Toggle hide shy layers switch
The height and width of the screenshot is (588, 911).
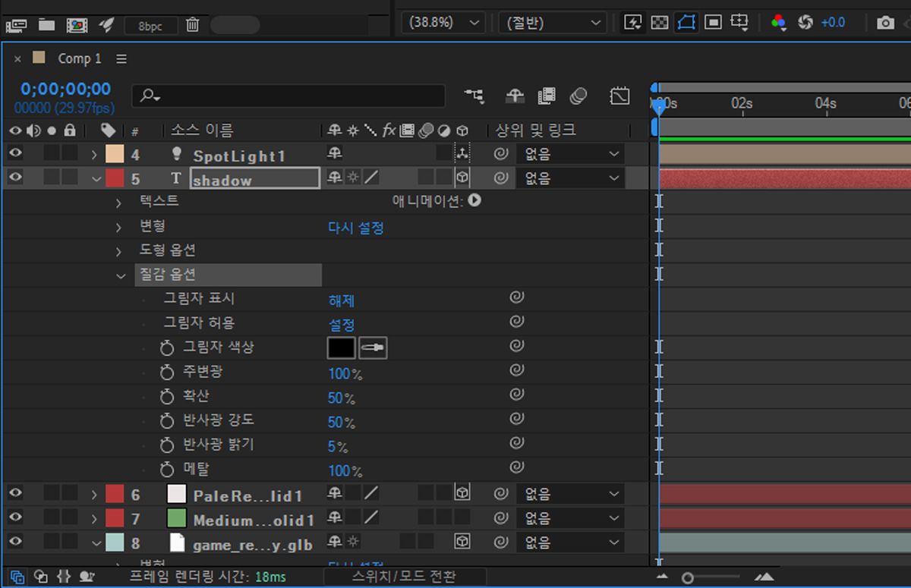pyautogui.click(x=515, y=96)
